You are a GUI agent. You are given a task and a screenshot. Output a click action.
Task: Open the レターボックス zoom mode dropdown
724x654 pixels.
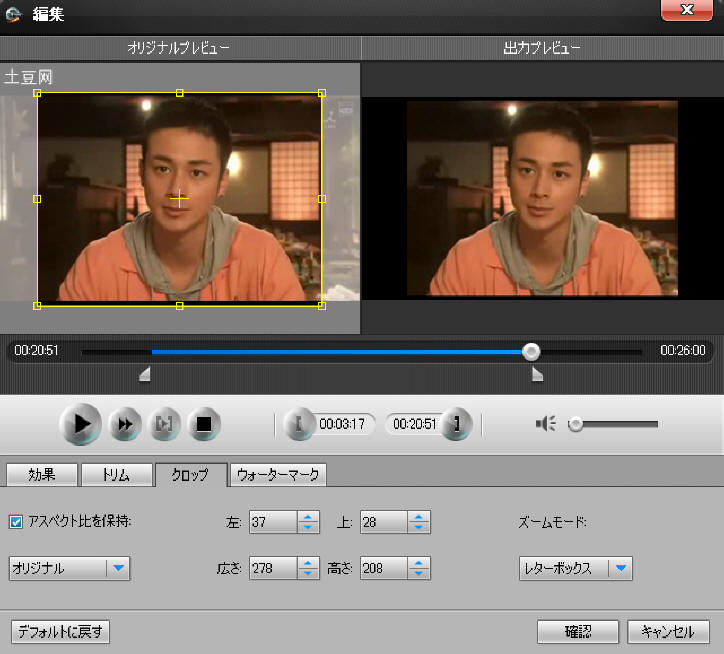(x=575, y=568)
